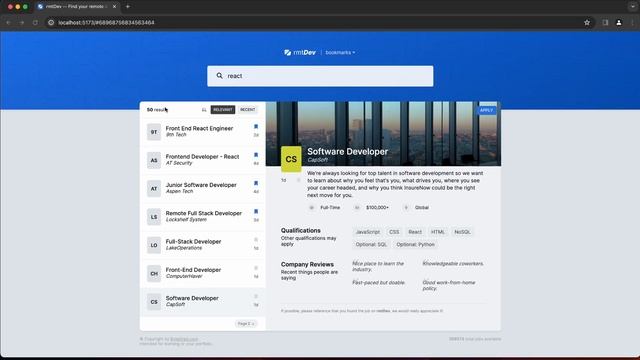Click the sort icon beside Relevant
Image resolution: width=640 pixels, height=360 pixels.
pos(204,110)
